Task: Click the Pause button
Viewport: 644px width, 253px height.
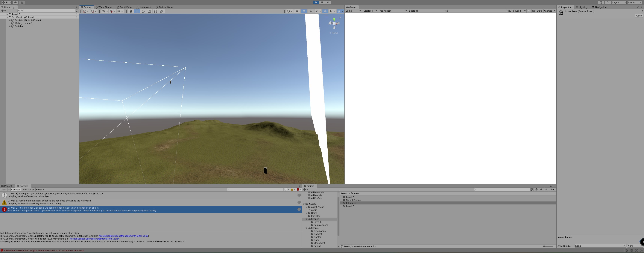Action: coord(322,2)
